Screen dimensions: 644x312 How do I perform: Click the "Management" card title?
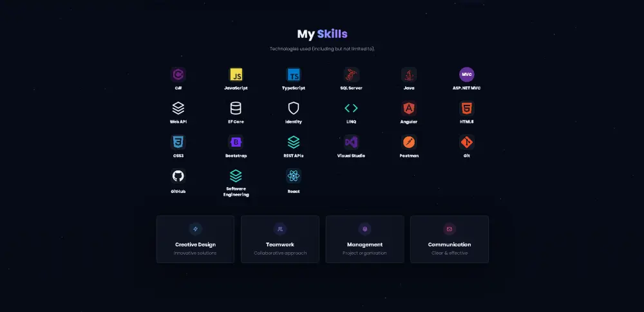(x=365, y=244)
